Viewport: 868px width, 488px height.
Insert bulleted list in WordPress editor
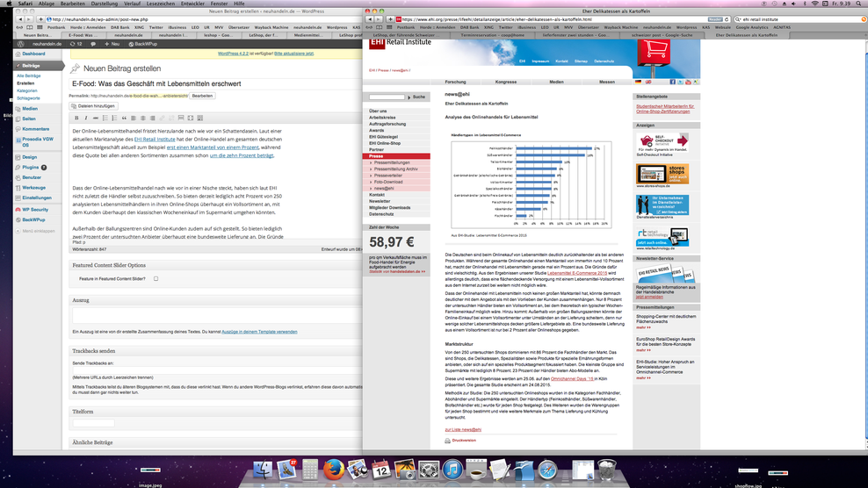coord(105,118)
